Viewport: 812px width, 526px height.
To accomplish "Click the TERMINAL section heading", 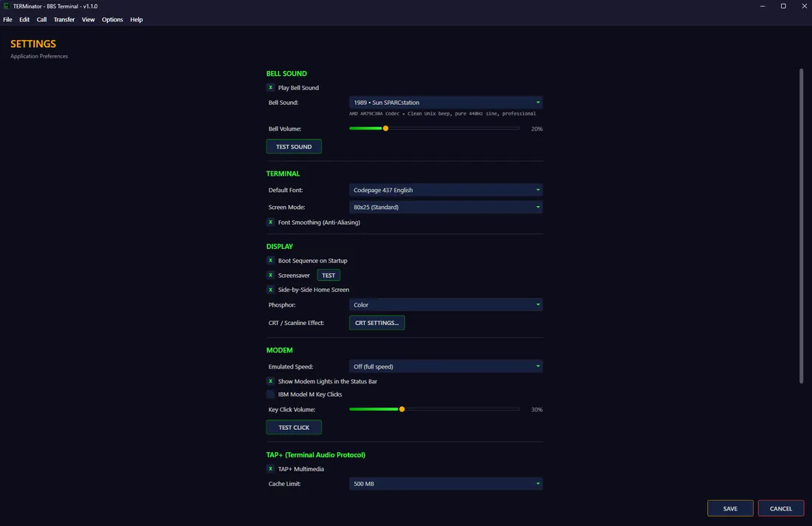I will (x=283, y=174).
